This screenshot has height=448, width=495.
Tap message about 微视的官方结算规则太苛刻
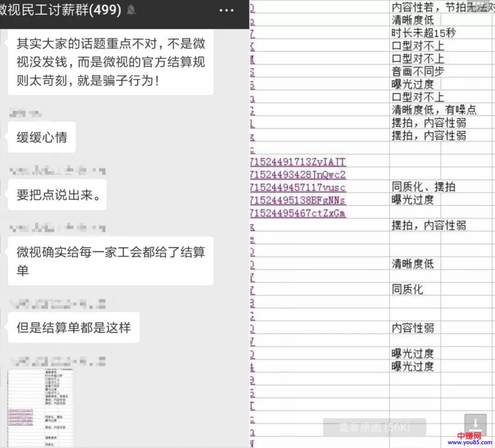(x=110, y=62)
